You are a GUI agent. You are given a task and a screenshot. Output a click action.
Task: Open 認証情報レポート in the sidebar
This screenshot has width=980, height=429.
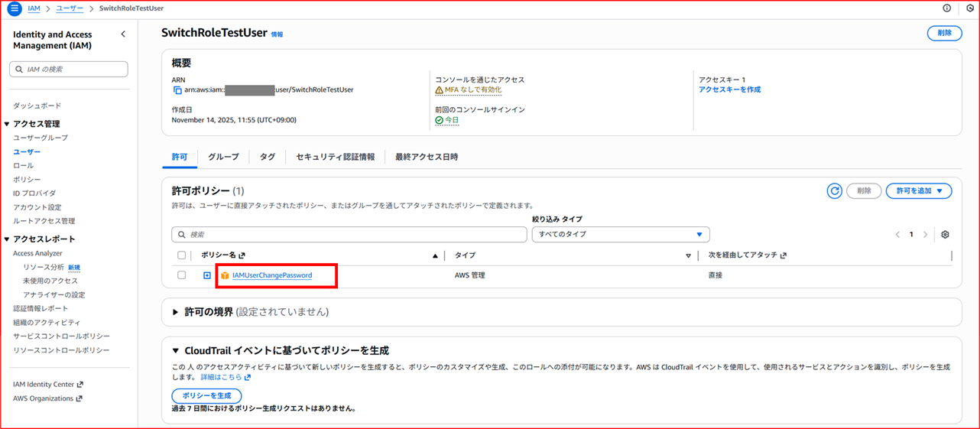41,308
